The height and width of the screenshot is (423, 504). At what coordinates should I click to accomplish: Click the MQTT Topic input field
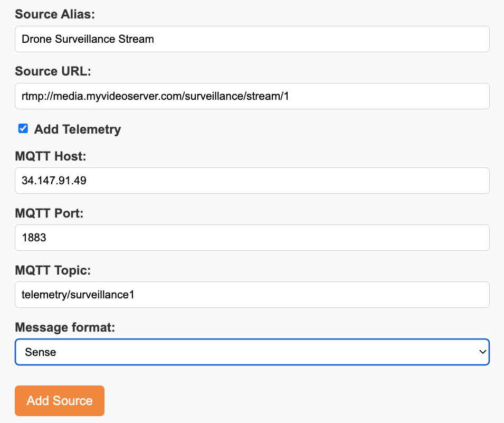coord(252,295)
